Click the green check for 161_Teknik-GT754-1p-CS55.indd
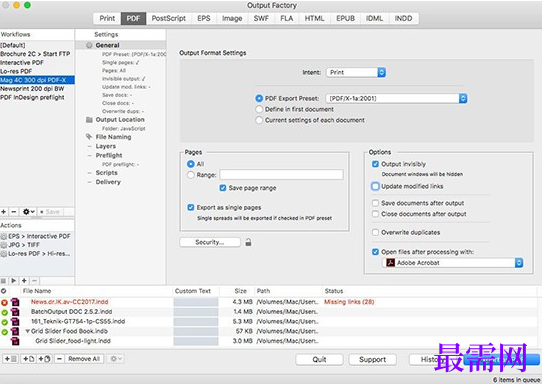The image size is (546, 389). tap(4, 322)
